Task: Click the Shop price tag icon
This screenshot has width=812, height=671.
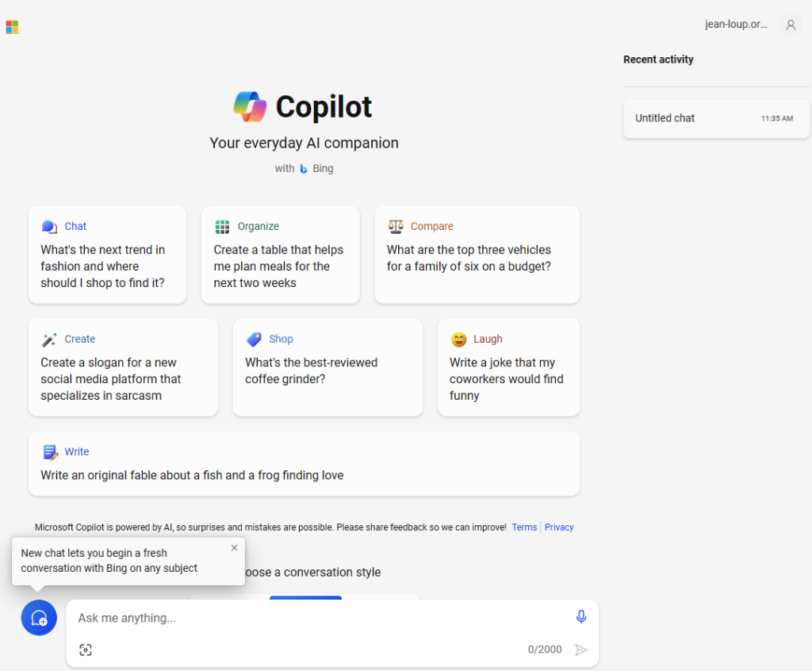Action: pyautogui.click(x=254, y=339)
